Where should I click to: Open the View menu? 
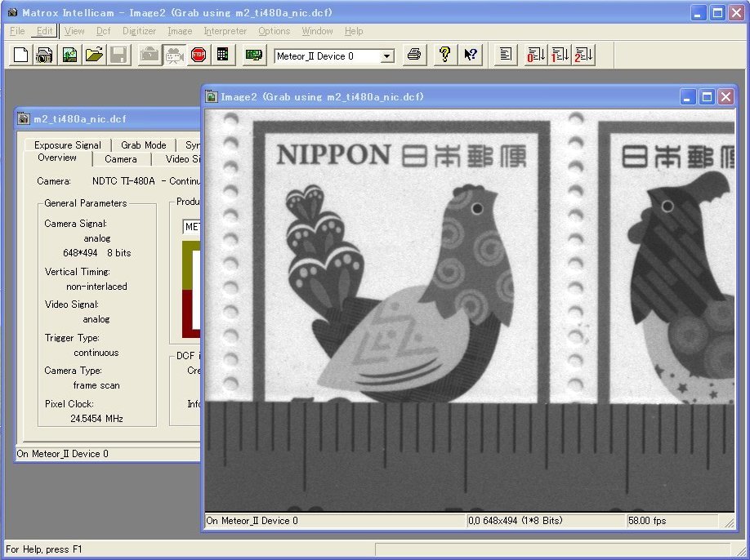[74, 31]
